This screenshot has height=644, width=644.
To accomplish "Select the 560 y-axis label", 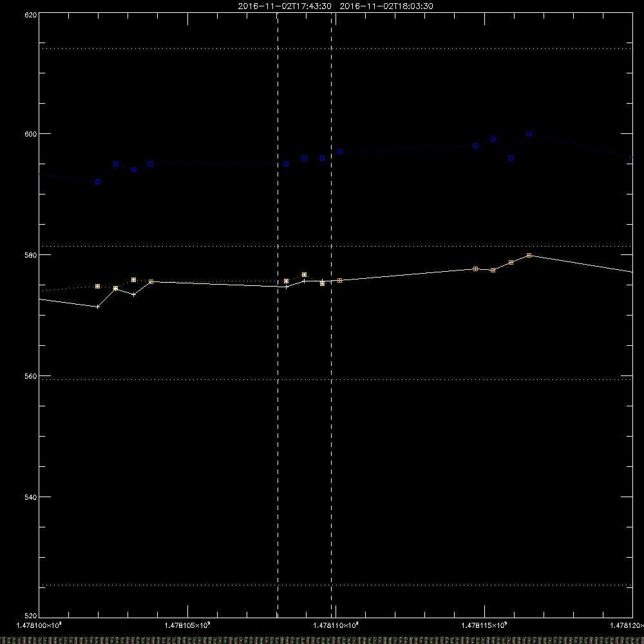I will (31, 376).
